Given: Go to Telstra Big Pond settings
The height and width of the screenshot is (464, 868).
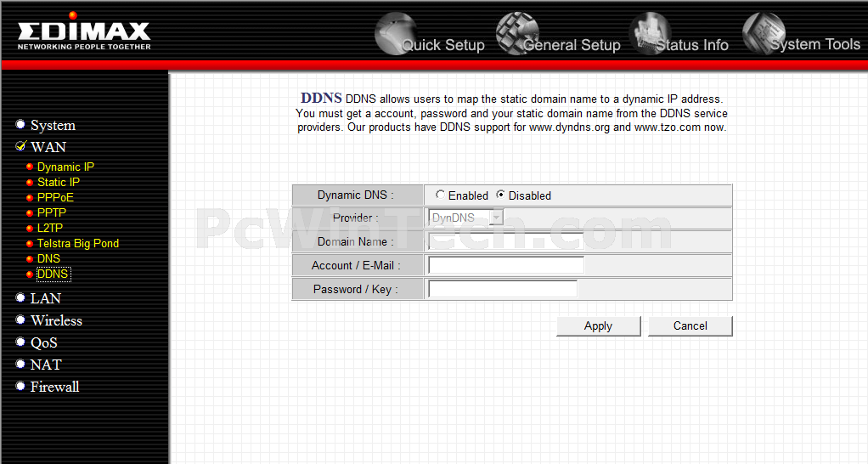Looking at the screenshot, I should tap(78, 244).
